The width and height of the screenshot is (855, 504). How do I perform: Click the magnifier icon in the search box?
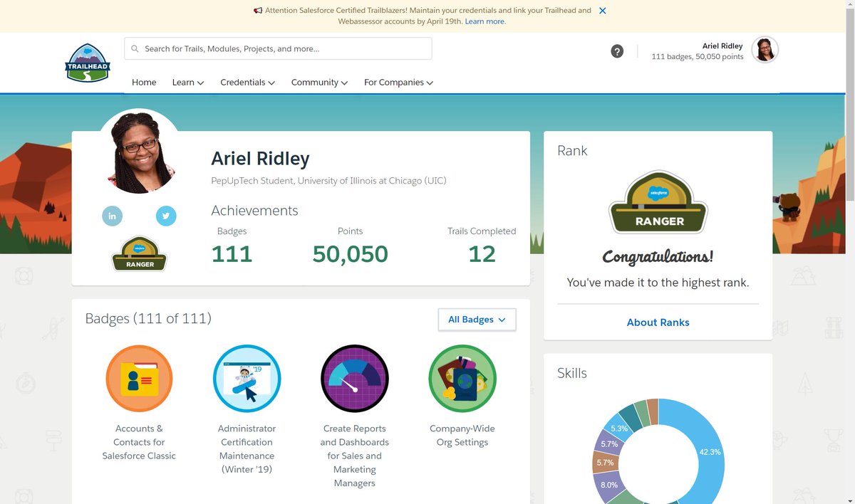135,48
